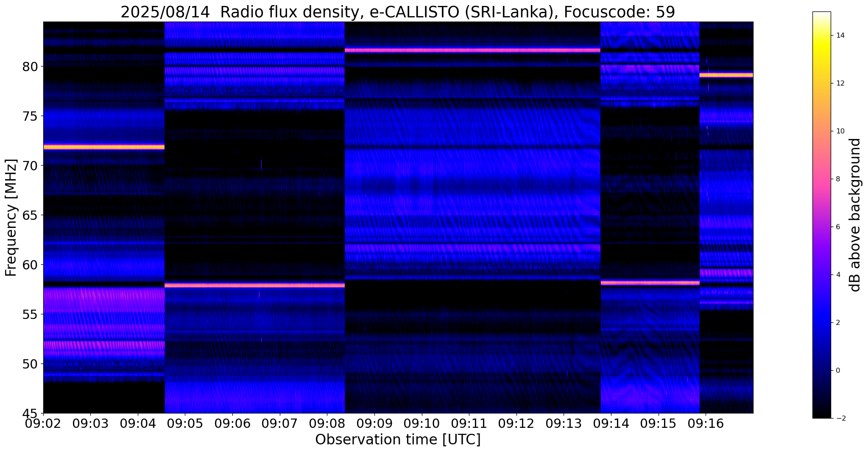Click the colorbar tick label 6
The image size is (868, 452).
[837, 227]
